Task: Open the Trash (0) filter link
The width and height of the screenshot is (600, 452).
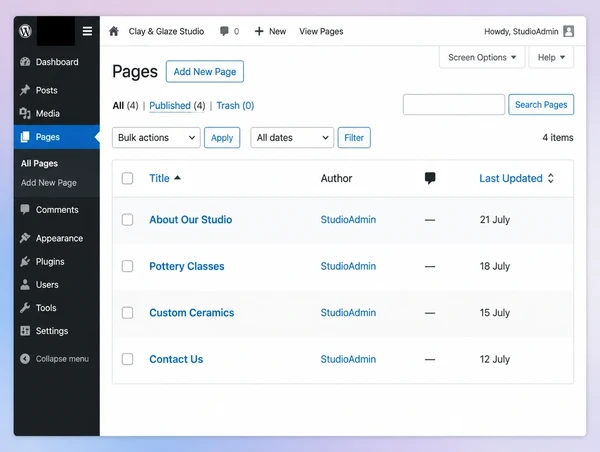Action: (x=235, y=106)
